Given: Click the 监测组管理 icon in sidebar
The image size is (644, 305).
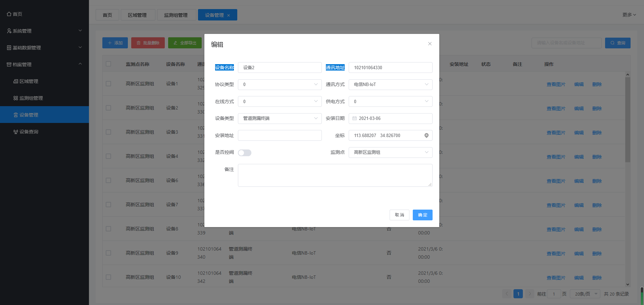Looking at the screenshot, I should (x=15, y=98).
